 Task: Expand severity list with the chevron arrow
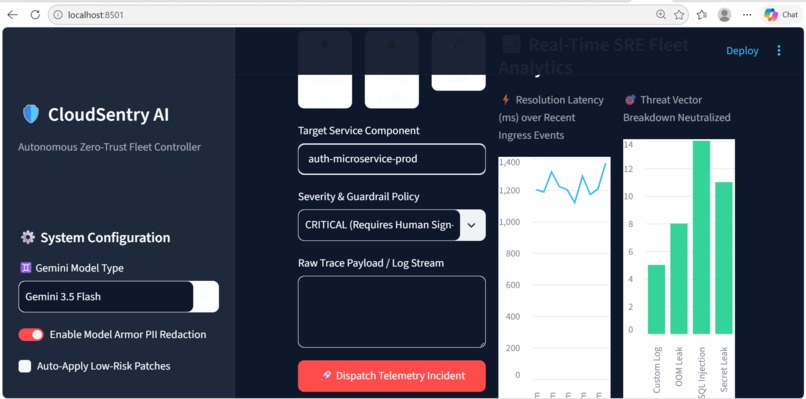pyautogui.click(x=472, y=225)
